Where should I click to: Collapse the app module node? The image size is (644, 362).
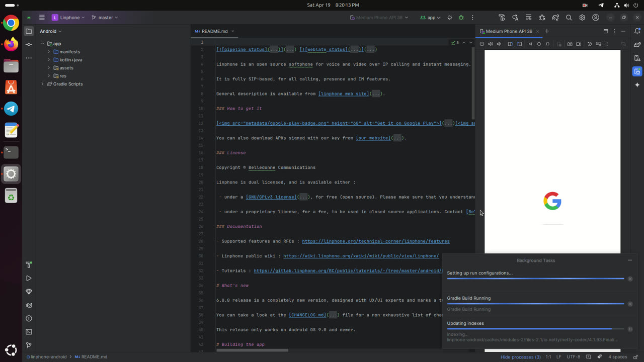pos(42,44)
